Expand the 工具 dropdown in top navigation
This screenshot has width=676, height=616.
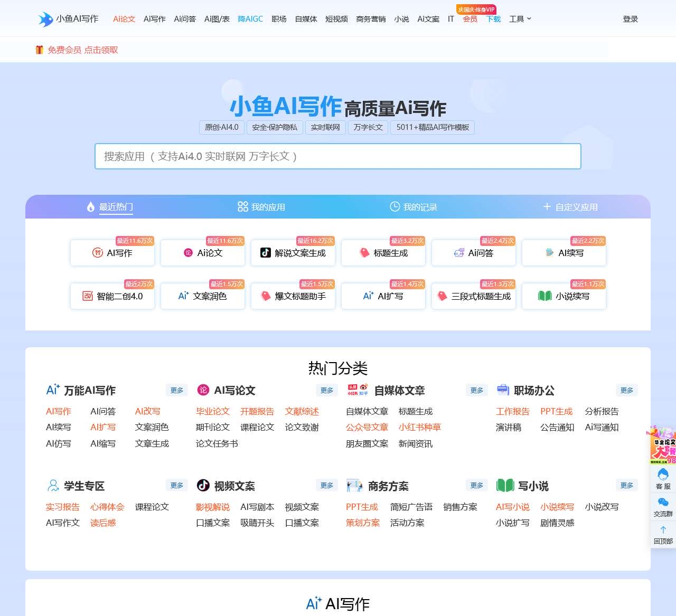coord(520,19)
